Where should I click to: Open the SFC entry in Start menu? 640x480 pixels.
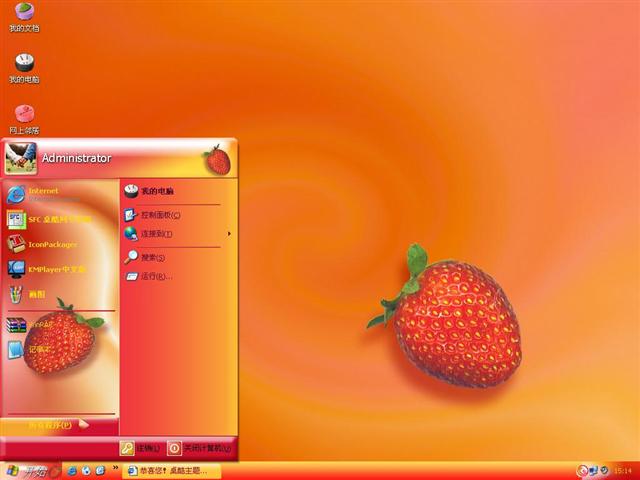click(61, 220)
